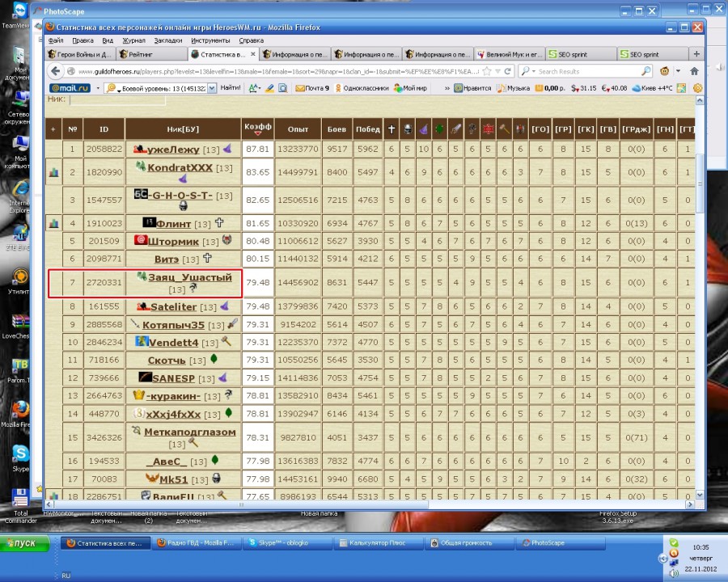Viewport: 728px width, 582px height.
Task: Open Музыка in the mail.ru toolbar
Action: [x=513, y=88]
